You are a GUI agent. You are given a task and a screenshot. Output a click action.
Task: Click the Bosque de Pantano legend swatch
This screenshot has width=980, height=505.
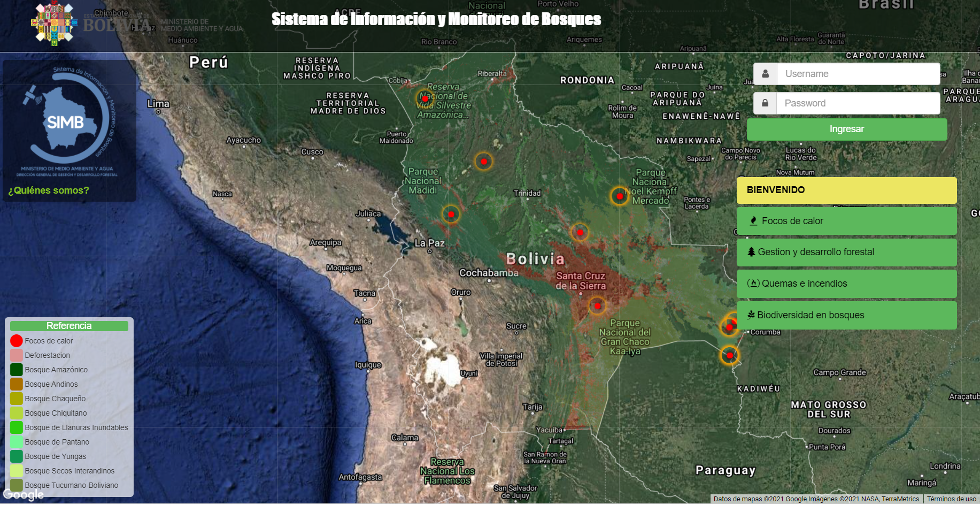17,442
